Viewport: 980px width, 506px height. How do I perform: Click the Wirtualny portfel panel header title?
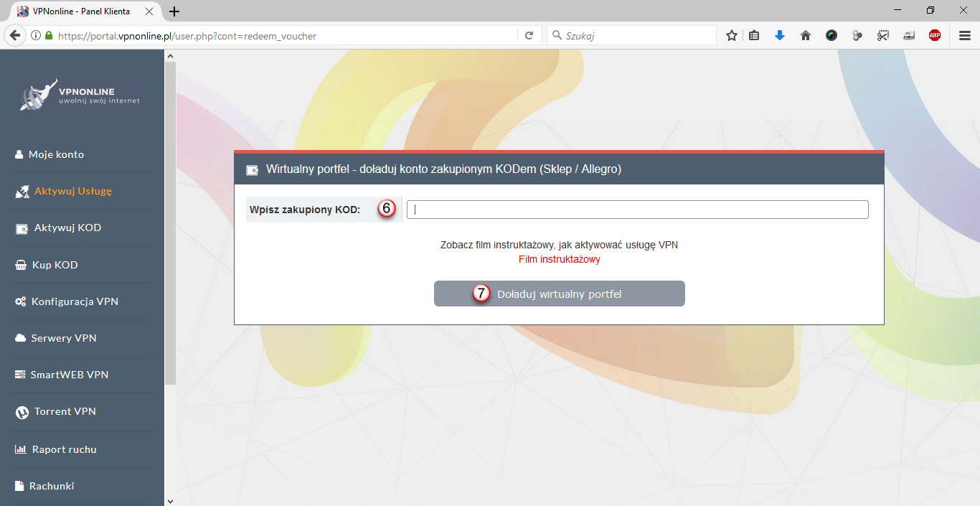coord(443,169)
